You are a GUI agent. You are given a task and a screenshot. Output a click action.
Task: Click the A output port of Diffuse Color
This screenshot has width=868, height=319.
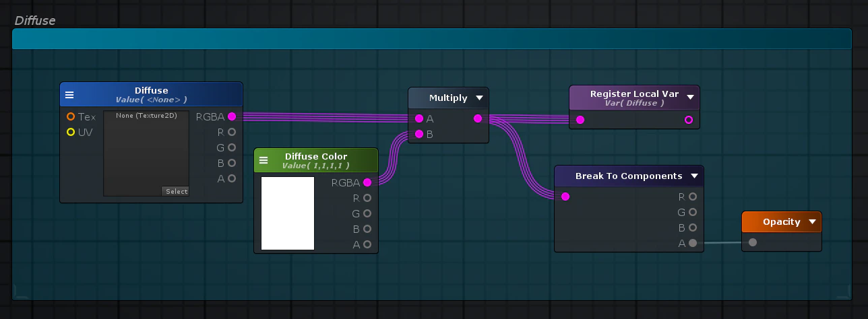tap(367, 245)
